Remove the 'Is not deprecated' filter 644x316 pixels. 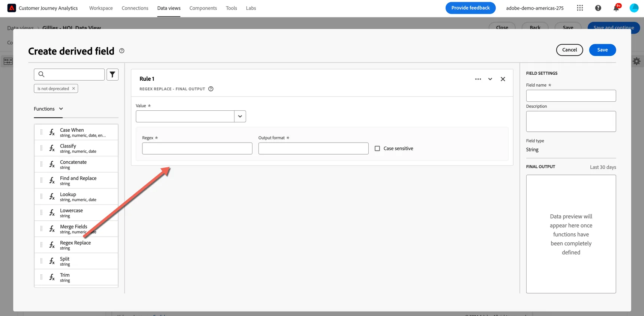74,89
